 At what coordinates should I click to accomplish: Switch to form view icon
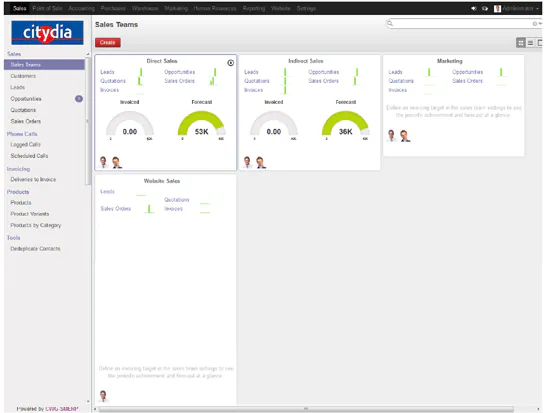539,43
